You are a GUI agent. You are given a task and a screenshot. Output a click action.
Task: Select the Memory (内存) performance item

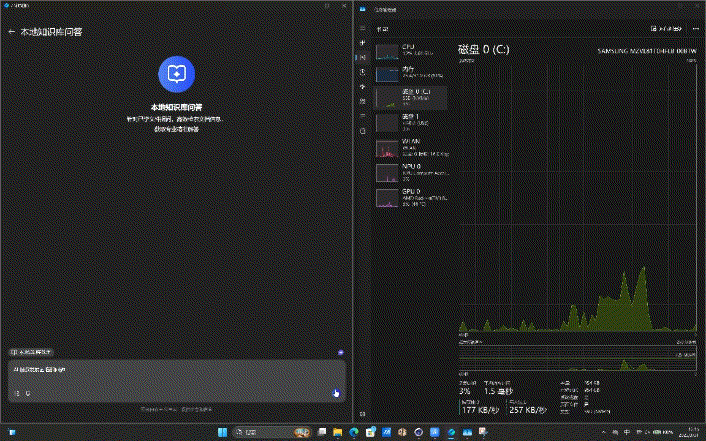pos(410,72)
